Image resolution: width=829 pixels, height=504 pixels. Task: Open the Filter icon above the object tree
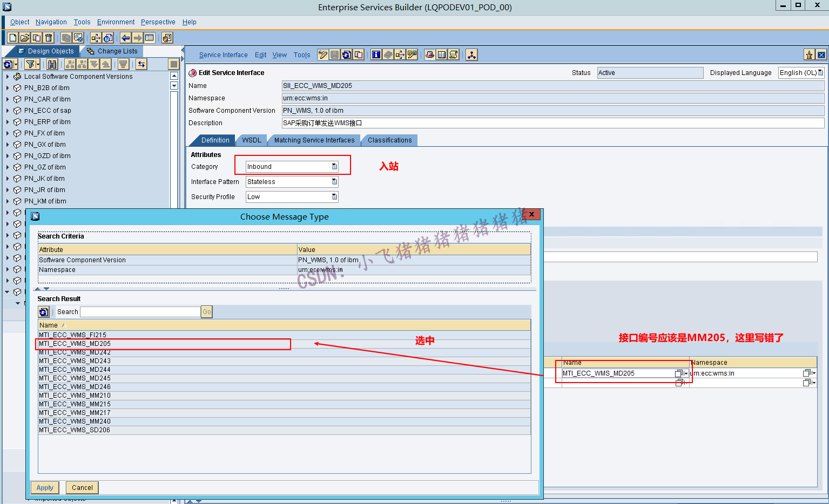pos(30,64)
